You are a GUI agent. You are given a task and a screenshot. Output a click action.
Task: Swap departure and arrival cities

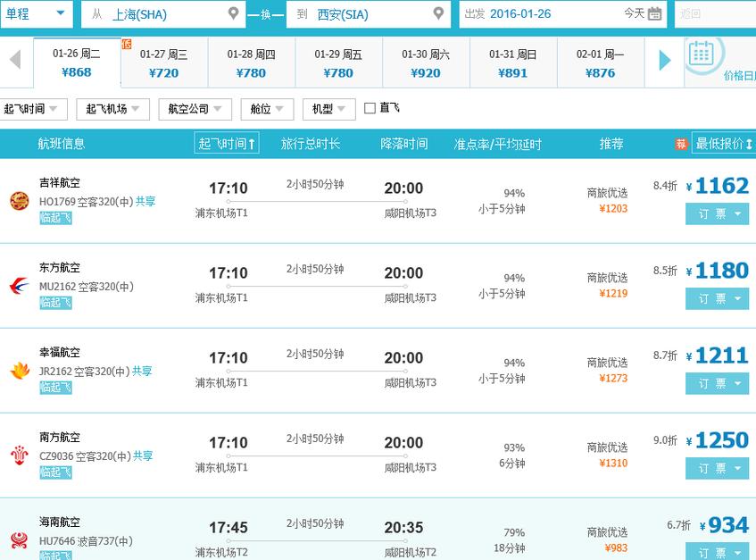click(x=265, y=14)
